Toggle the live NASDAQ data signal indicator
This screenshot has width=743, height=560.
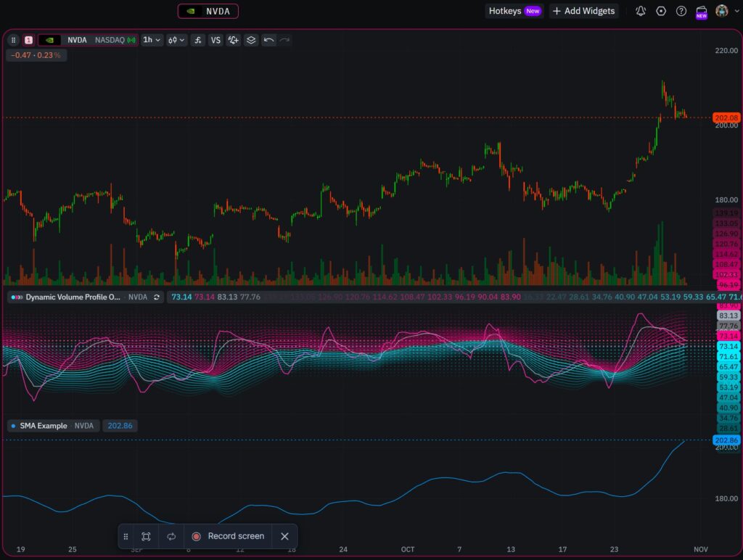pyautogui.click(x=132, y=40)
